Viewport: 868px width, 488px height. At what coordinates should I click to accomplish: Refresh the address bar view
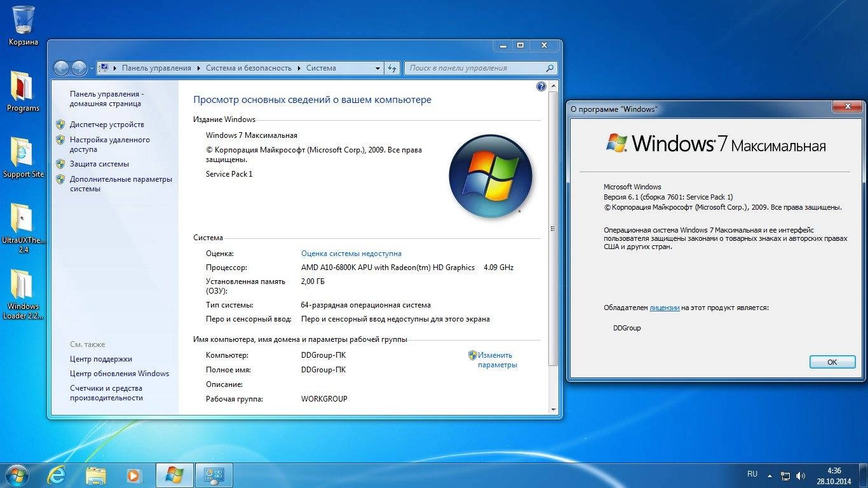coord(393,68)
